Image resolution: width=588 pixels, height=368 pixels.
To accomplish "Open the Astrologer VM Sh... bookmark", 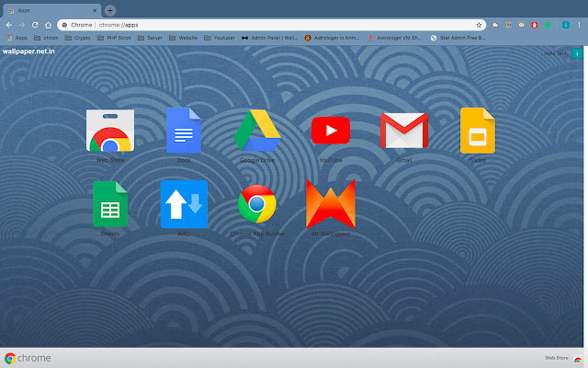I will coord(395,38).
